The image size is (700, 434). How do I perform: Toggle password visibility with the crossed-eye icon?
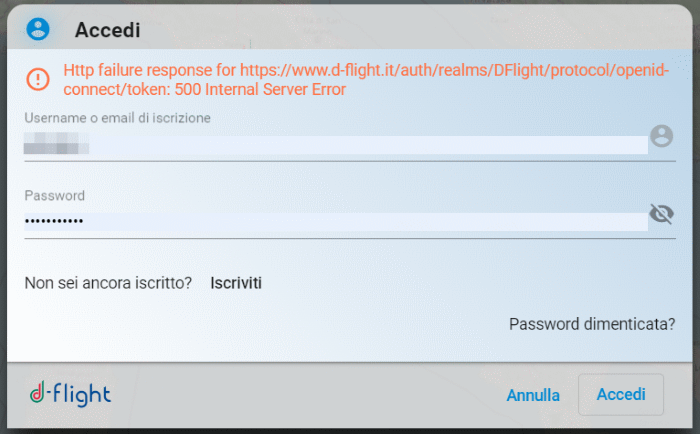pos(661,213)
